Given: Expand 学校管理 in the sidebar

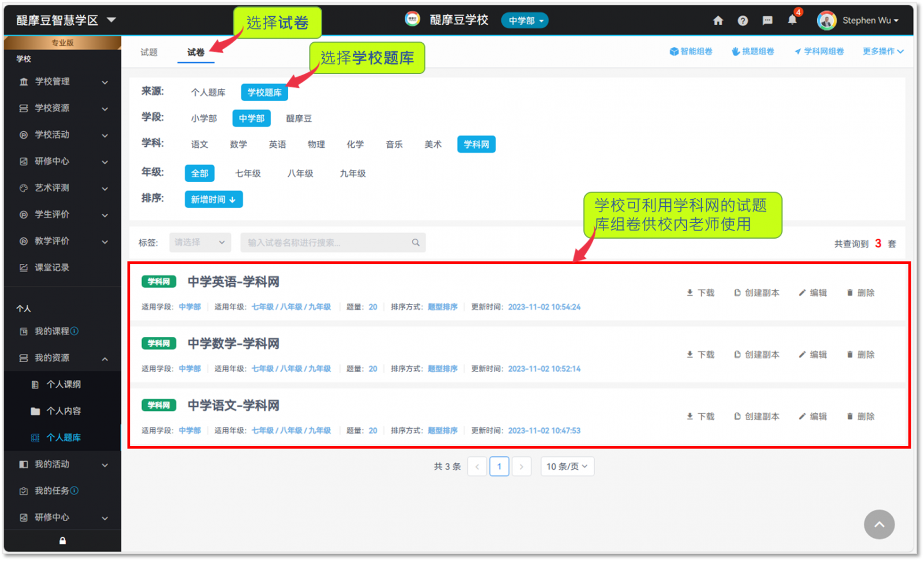Looking at the screenshot, I should [62, 81].
